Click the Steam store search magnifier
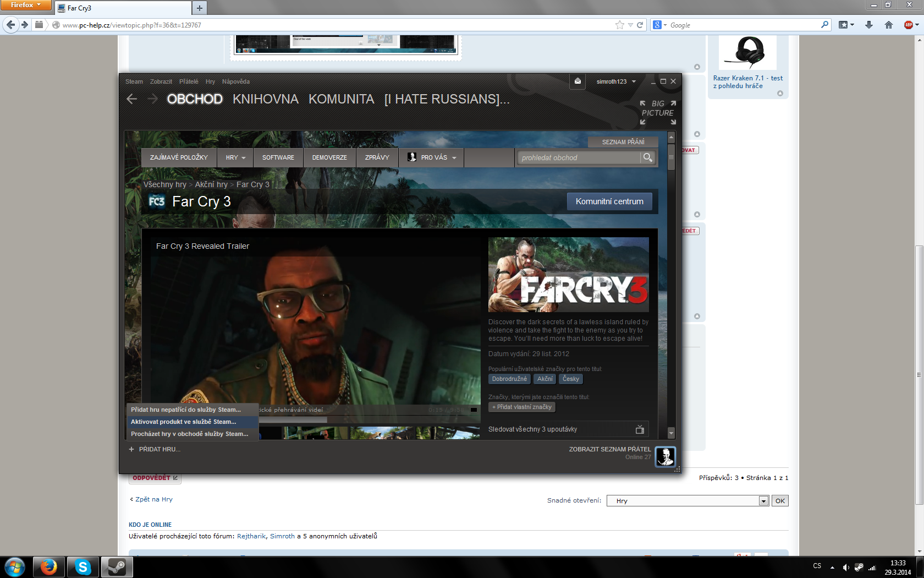This screenshot has width=924, height=578. (648, 158)
